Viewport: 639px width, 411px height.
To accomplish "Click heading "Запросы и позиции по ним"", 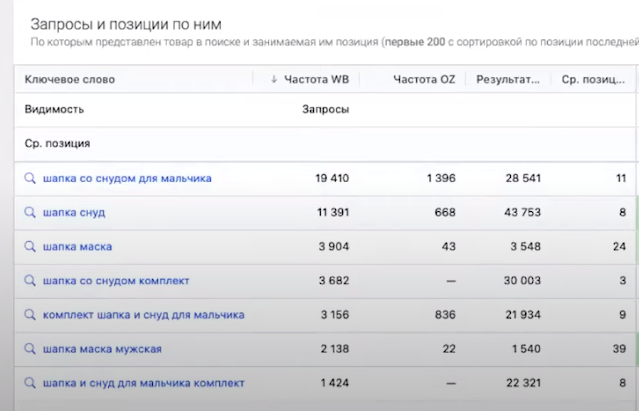I will (x=126, y=24).
